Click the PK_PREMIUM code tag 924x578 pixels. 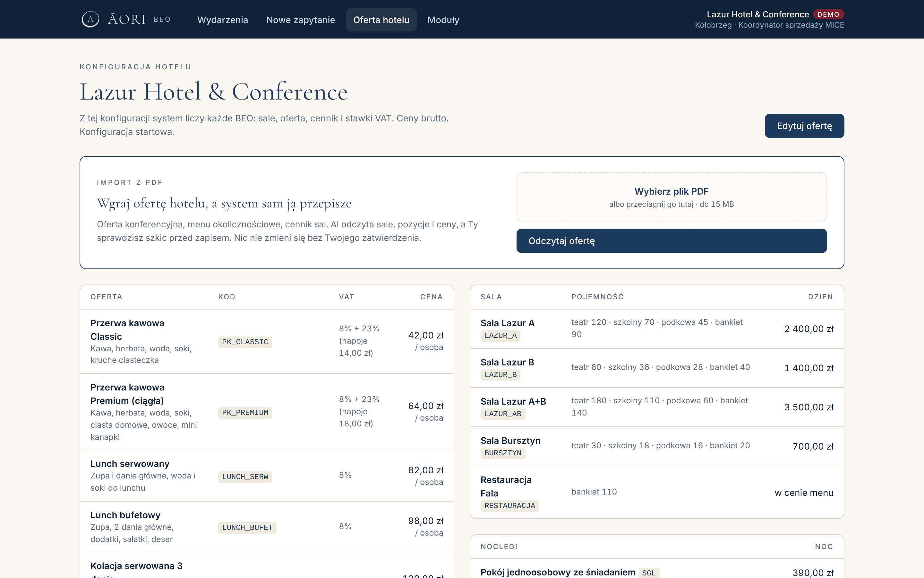point(245,413)
